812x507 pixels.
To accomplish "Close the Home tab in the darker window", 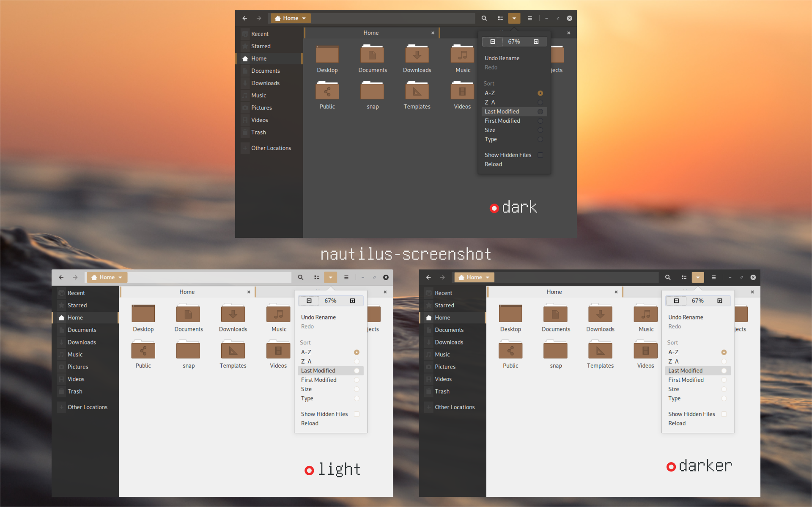I will 616,292.
